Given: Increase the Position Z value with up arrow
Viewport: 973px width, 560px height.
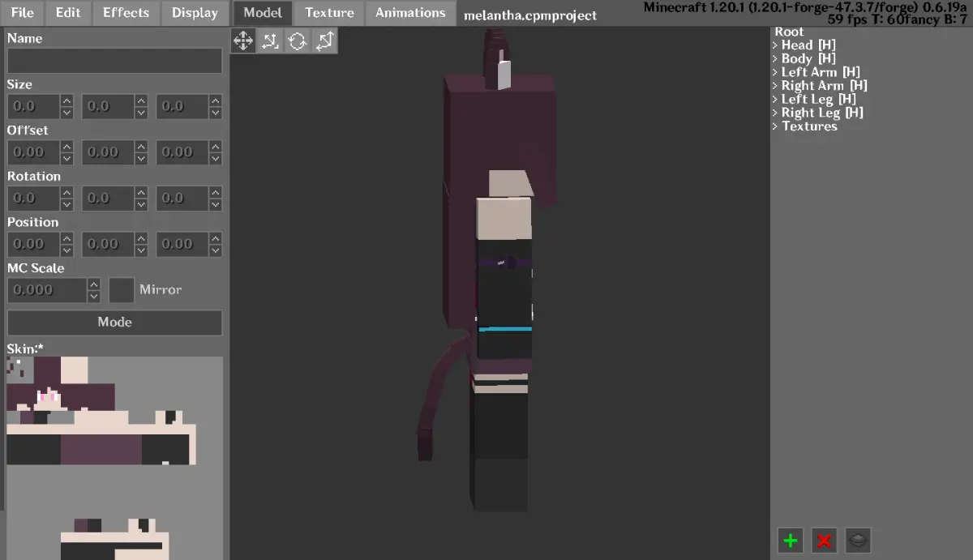Looking at the screenshot, I should [215, 239].
